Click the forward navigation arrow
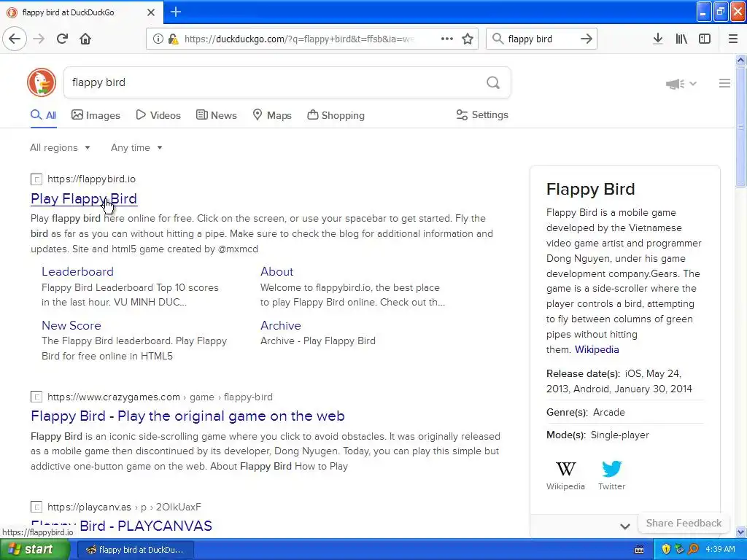Viewport: 747px width, 560px height. 39,39
